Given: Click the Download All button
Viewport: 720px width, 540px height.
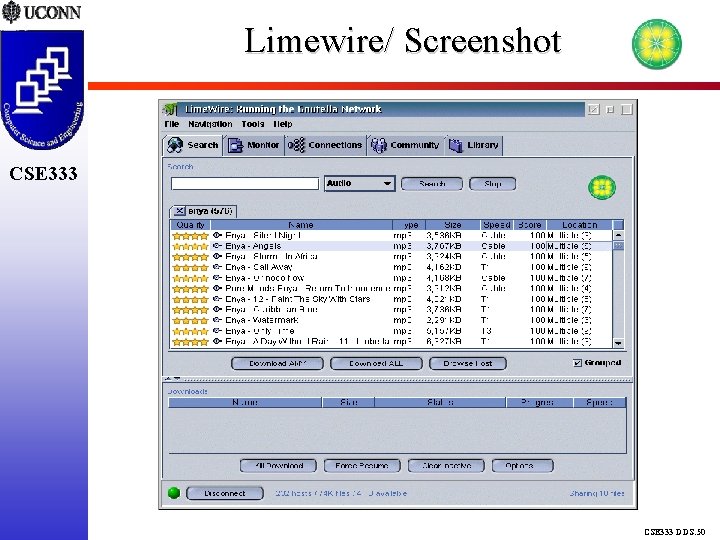Looking at the screenshot, I should click(x=376, y=364).
